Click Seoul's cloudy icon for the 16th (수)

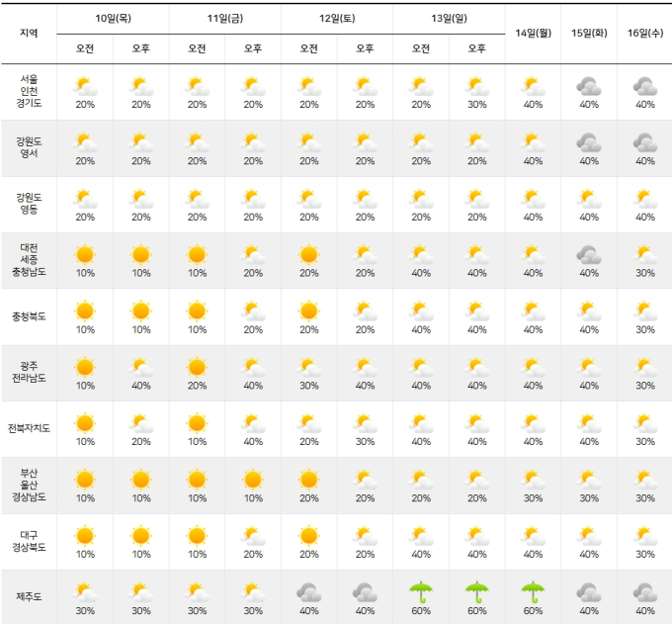click(x=645, y=86)
